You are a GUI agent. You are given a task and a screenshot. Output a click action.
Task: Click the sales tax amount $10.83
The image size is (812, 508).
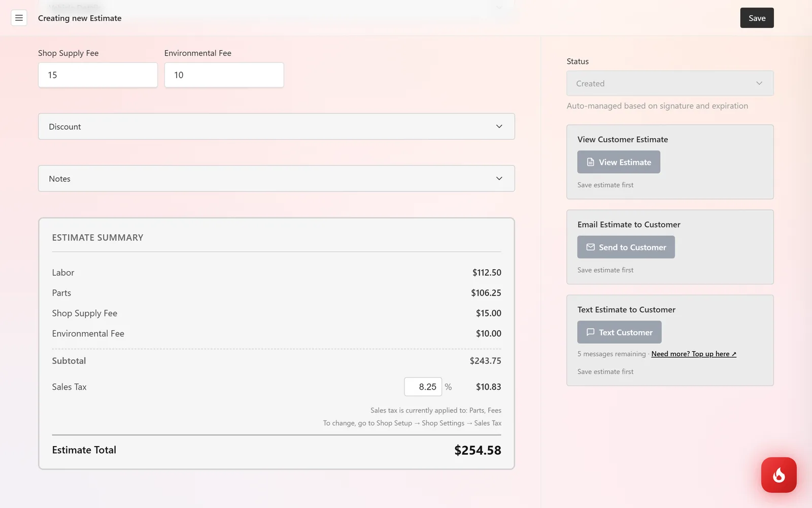pos(488,387)
